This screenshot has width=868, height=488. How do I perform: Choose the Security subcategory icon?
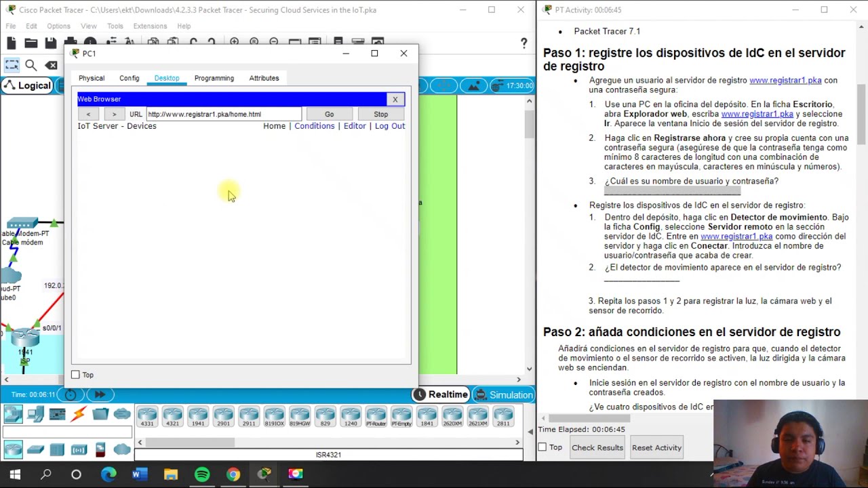(x=100, y=449)
